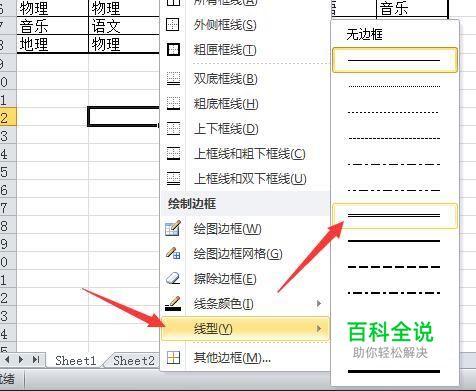Click the 绘图边框(W) pencil grid icon

pyautogui.click(x=173, y=228)
